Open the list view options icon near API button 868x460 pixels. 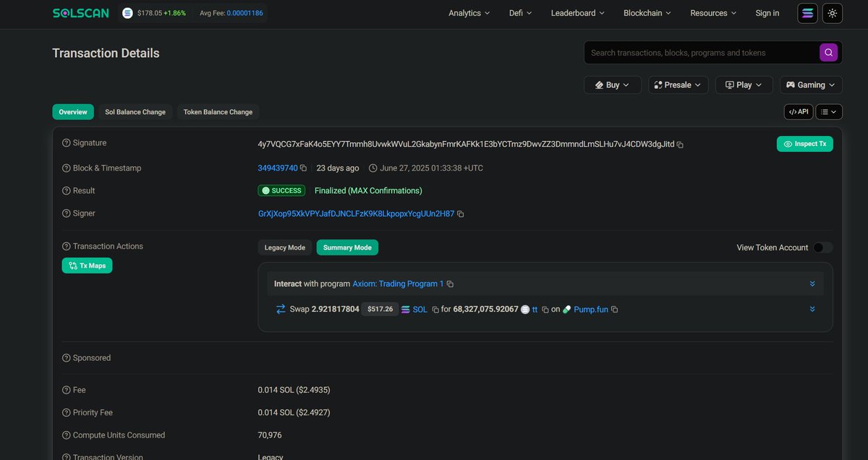coord(828,111)
